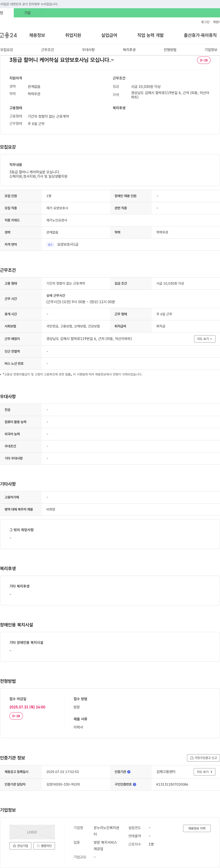
Task: Open 지도 보기 for 김해고용센터
Action: [204, 772]
